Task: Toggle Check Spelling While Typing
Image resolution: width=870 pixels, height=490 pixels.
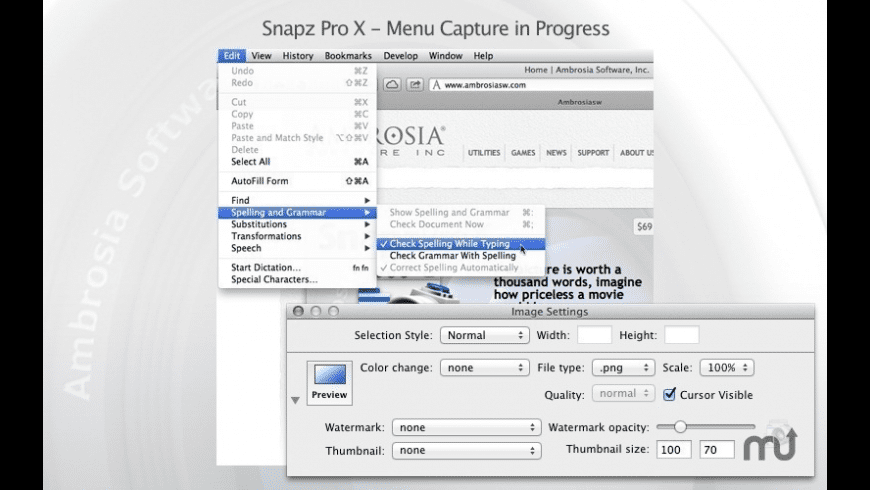Action: pos(461,244)
